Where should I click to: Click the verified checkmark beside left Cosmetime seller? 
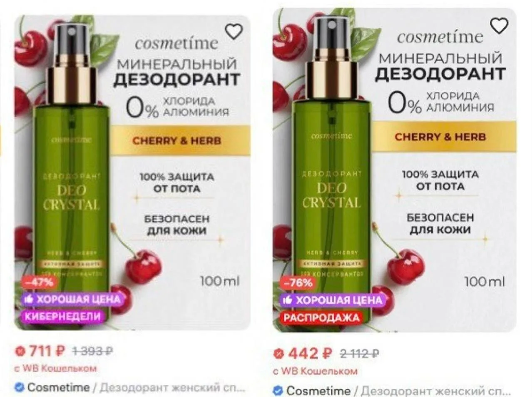tap(19, 387)
